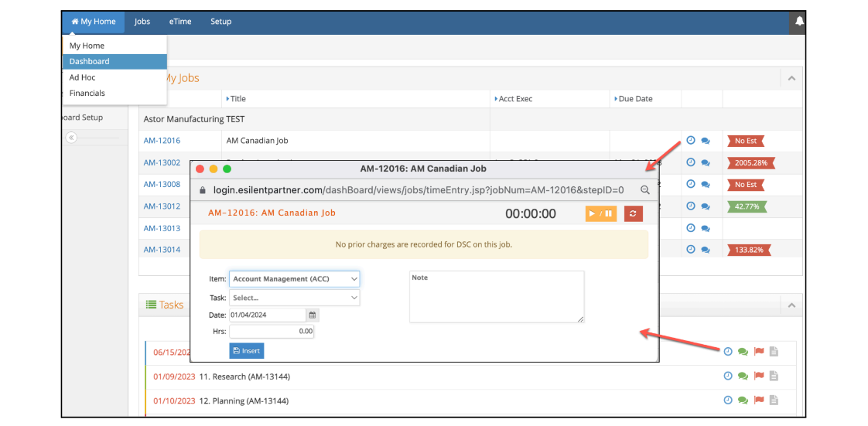Viewport: 868px width, 426px height.
Task: Click the popup URL address bar
Action: tap(418, 189)
